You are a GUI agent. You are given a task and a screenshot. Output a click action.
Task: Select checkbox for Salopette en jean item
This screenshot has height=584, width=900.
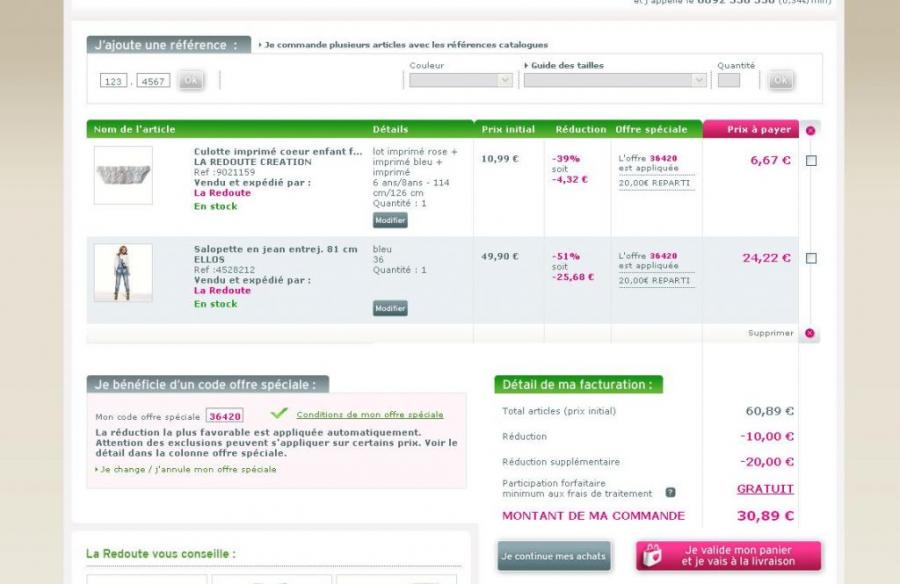click(811, 258)
